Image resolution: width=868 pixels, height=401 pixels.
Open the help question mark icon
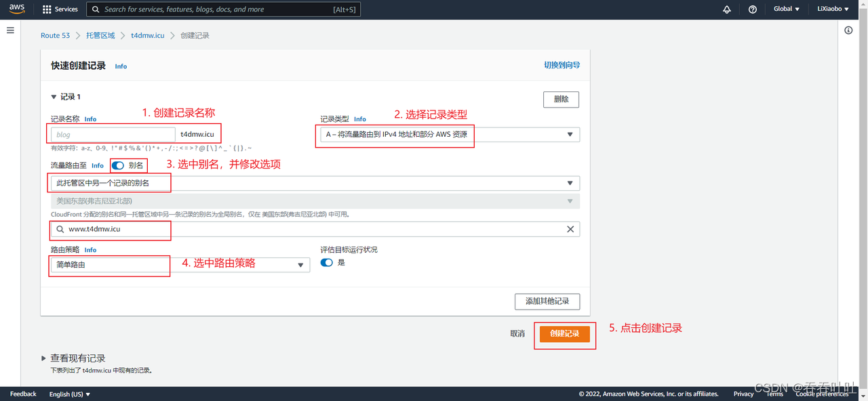click(x=753, y=9)
